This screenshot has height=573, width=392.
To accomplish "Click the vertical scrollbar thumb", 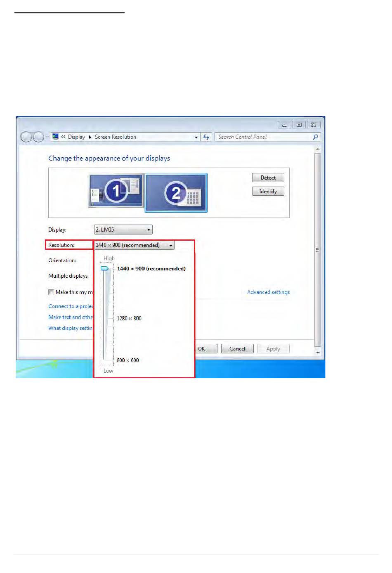I will [x=317, y=250].
